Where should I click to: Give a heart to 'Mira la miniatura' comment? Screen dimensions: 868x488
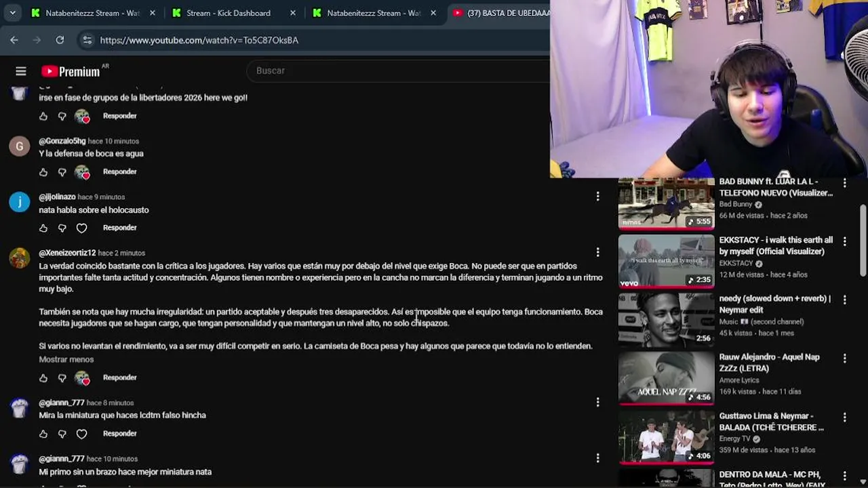81,434
